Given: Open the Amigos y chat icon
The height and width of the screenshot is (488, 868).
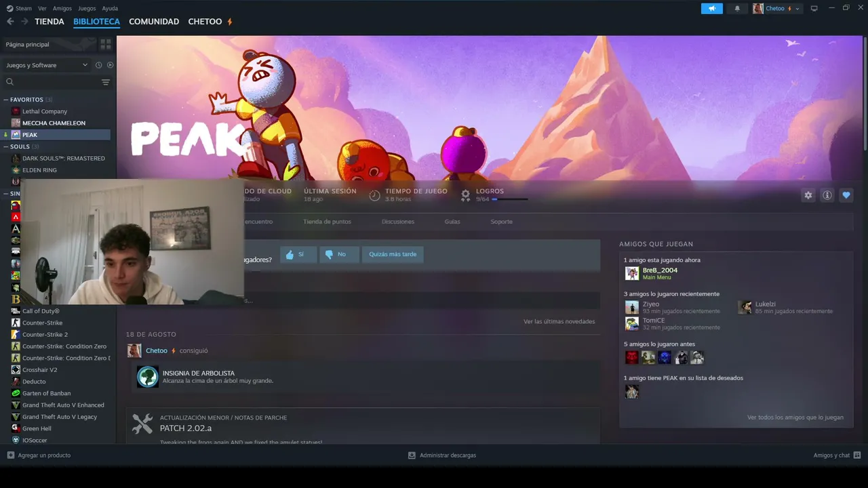Looking at the screenshot, I should click(x=857, y=455).
